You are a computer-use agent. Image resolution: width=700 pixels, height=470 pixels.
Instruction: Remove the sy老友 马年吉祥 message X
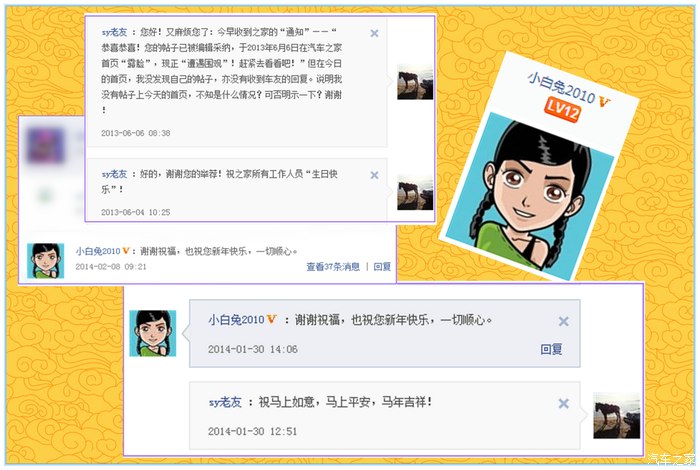[563, 403]
